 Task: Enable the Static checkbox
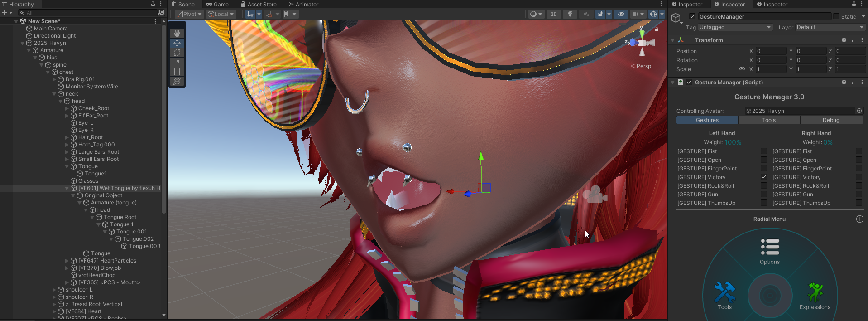coord(836,16)
